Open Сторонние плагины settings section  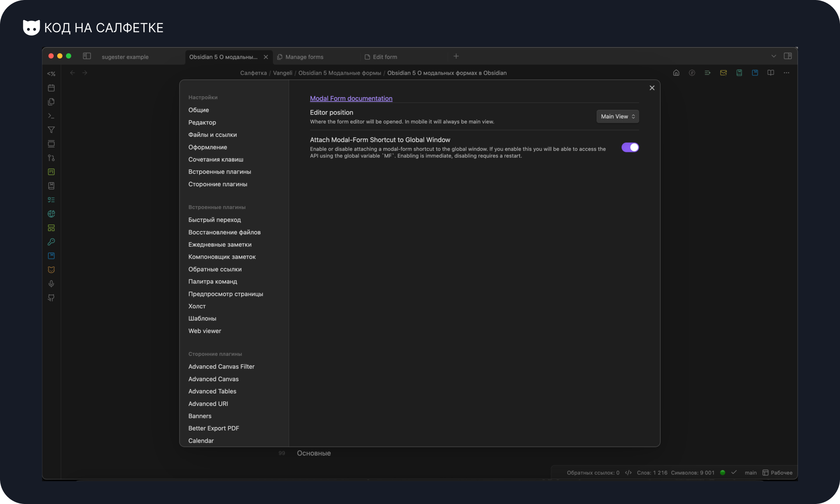pos(218,184)
